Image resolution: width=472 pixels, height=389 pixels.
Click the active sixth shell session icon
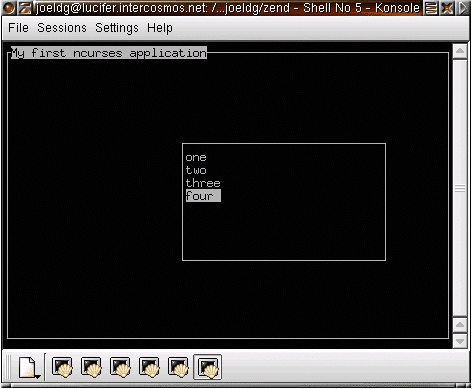[208, 368]
